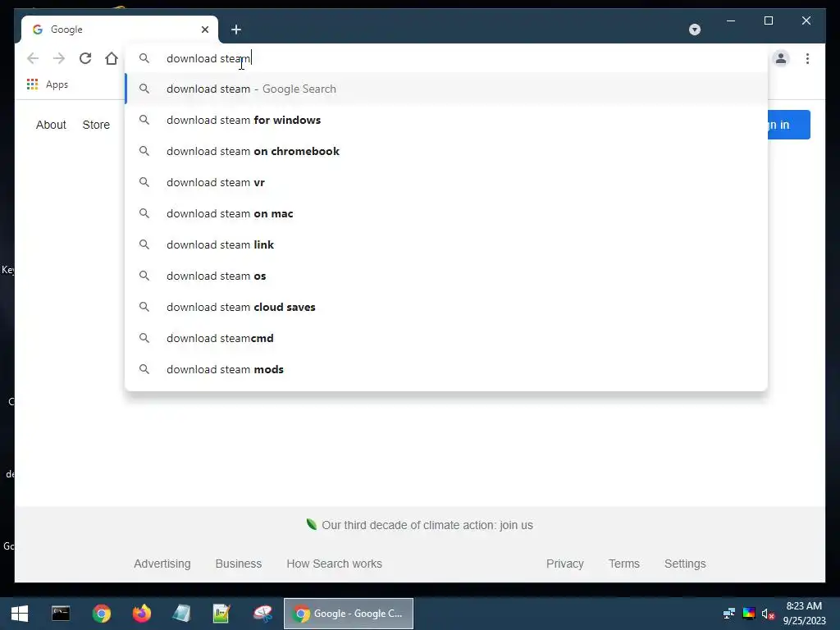Image resolution: width=840 pixels, height=630 pixels.
Task: Activate "Google - Google C..." taskbar window
Action: (348, 614)
